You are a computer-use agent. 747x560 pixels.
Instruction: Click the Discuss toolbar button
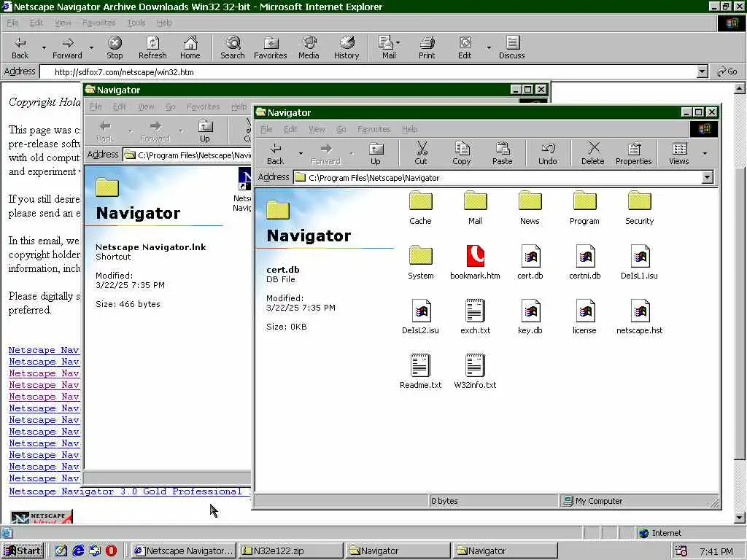tap(512, 47)
